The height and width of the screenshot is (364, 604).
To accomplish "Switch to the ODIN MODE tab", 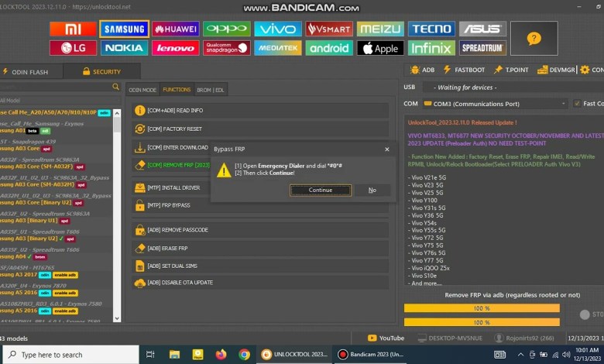I will tap(142, 90).
